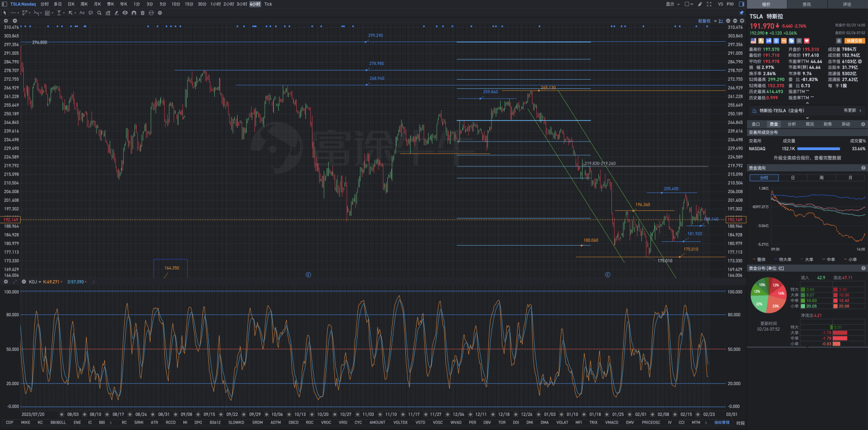
Task: Toggle 整体 line in fund flow legend
Action: tap(759, 259)
